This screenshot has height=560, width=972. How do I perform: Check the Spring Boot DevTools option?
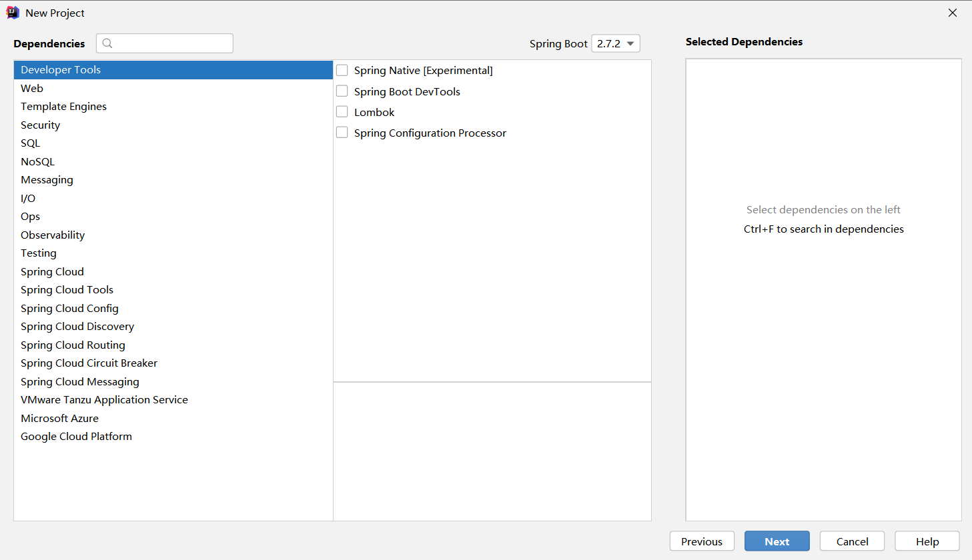[x=342, y=91]
